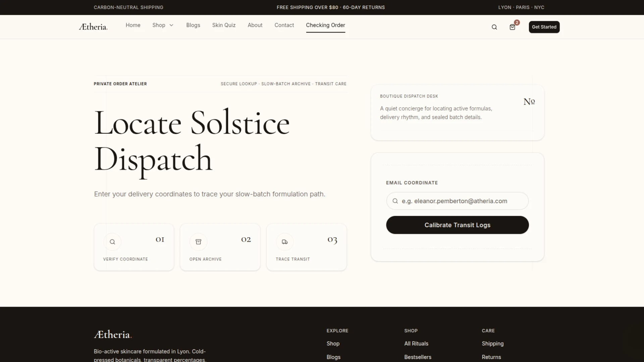644x362 pixels.
Task: Open the Shipping footer link
Action: (x=493, y=344)
